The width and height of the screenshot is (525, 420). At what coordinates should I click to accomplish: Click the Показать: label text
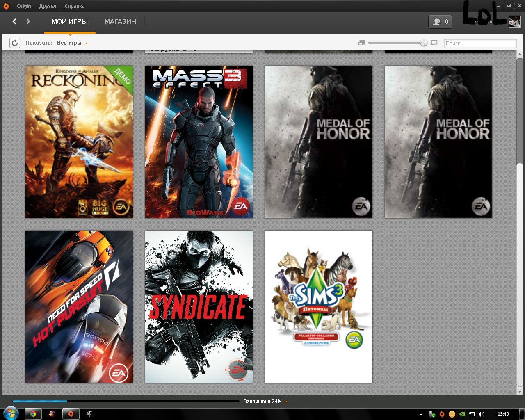(39, 43)
